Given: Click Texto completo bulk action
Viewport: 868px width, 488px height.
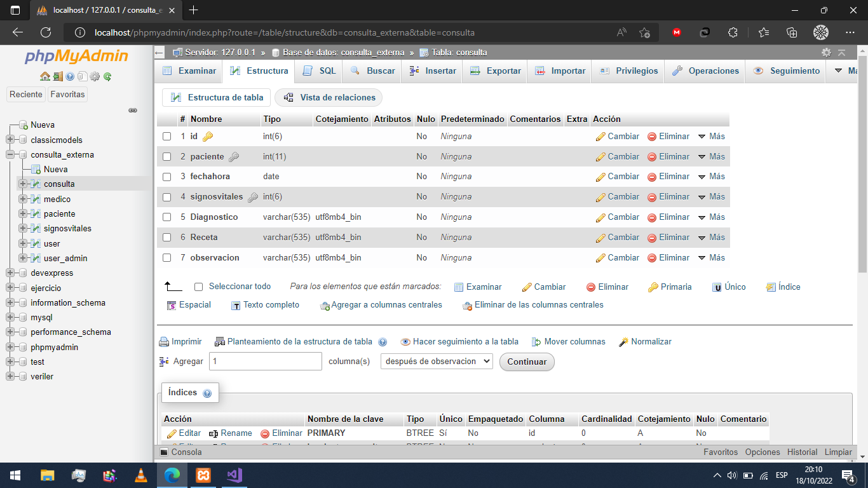Looking at the screenshot, I should (x=265, y=305).
